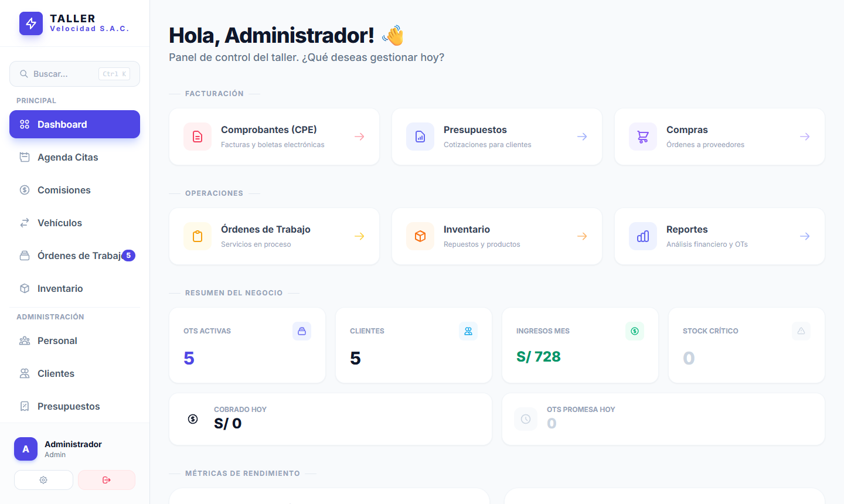The width and height of the screenshot is (844, 504).
Task: Open settings with the gear button
Action: 43,480
